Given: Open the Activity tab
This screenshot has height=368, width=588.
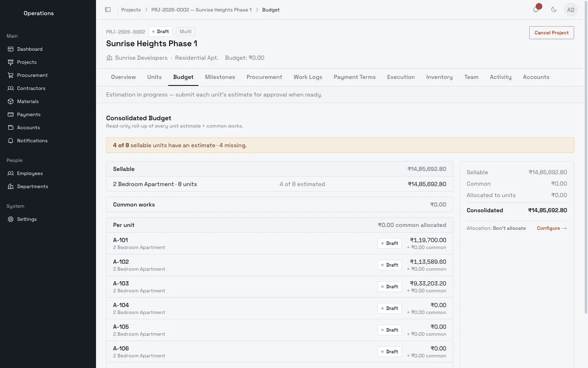Looking at the screenshot, I should pyautogui.click(x=501, y=77).
